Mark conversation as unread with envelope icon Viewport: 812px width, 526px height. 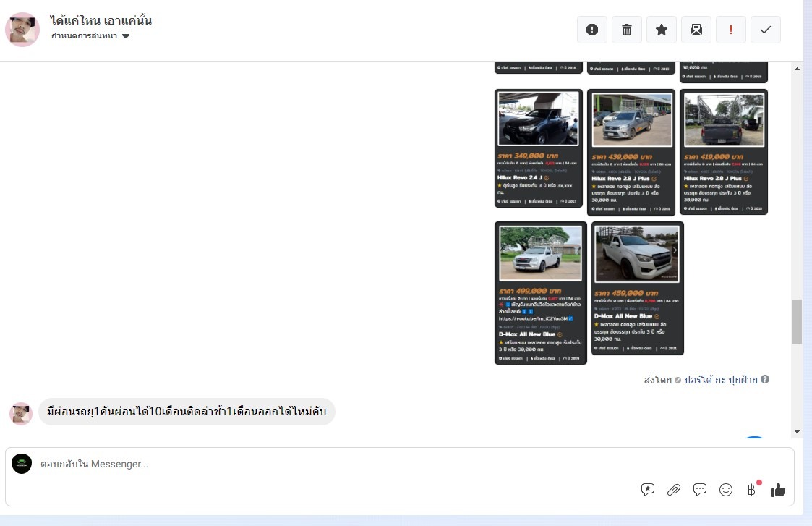696,30
